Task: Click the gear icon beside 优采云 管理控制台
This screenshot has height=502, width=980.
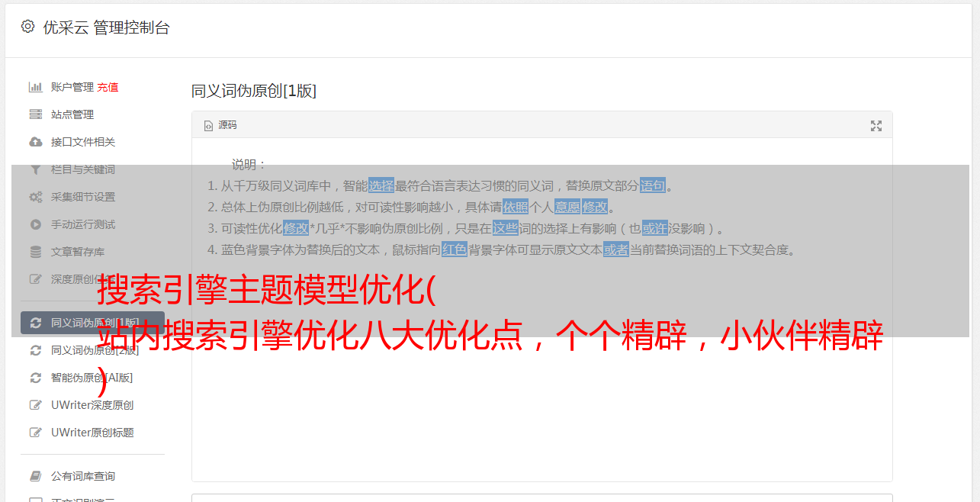Action: click(x=28, y=27)
